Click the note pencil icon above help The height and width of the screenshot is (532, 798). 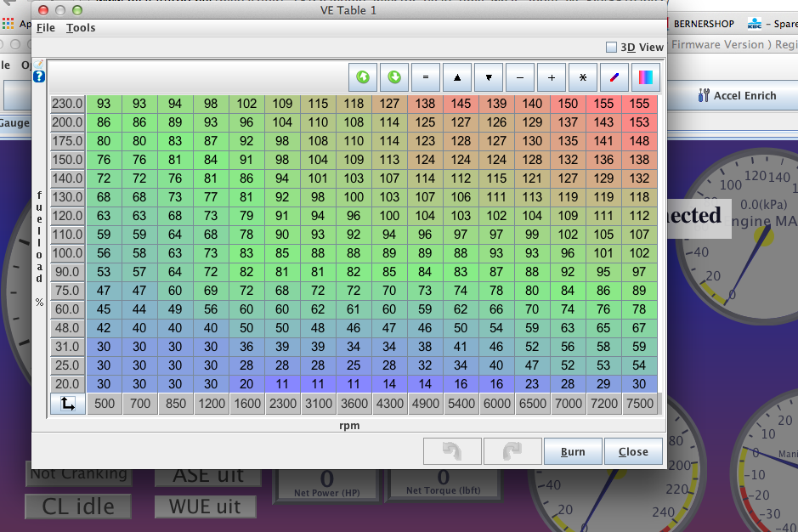[x=38, y=65]
